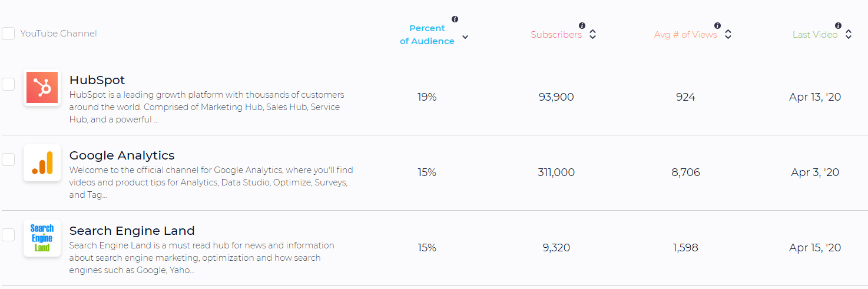Open the Google Analytics channel name link
Image resolution: width=868 pixels, height=289 pixels.
point(122,155)
